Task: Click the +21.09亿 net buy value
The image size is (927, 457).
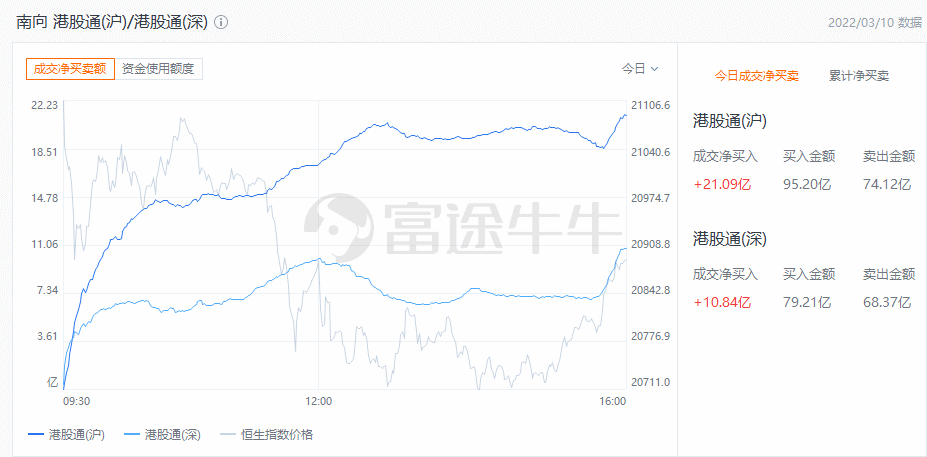Action: (722, 184)
